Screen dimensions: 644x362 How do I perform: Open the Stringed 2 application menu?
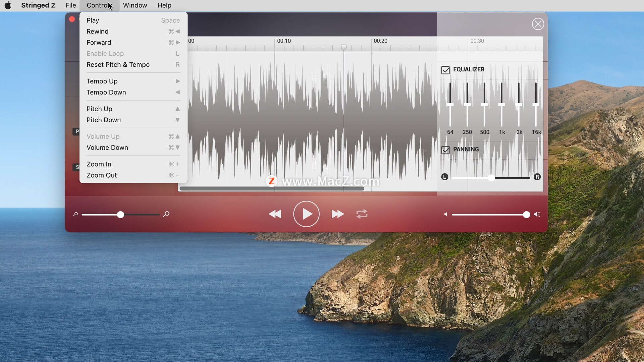pos(38,5)
